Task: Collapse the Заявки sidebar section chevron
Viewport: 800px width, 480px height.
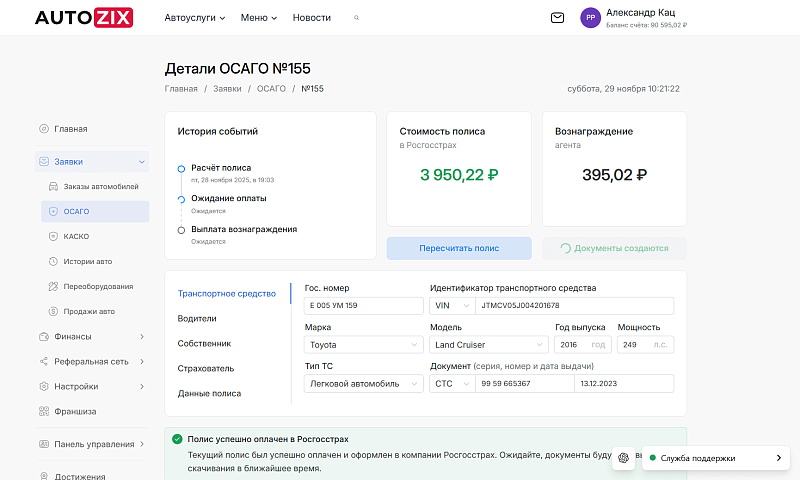Action: (142, 162)
